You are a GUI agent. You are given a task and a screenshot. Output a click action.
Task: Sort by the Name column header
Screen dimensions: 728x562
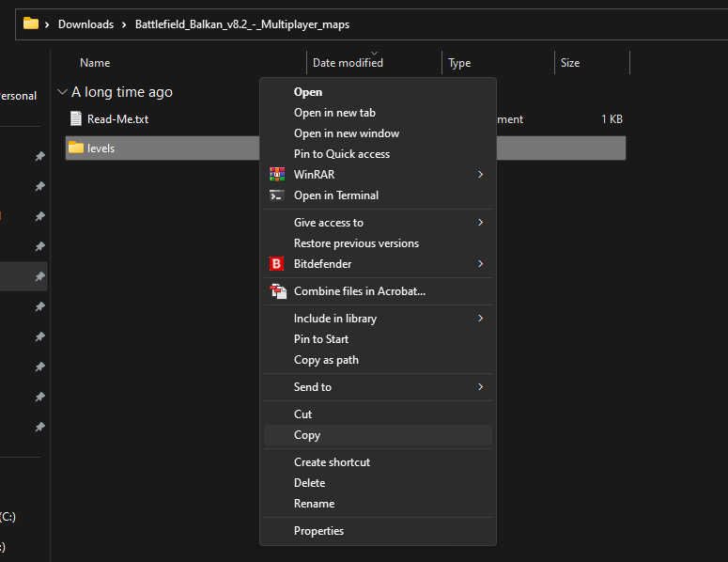tap(95, 63)
